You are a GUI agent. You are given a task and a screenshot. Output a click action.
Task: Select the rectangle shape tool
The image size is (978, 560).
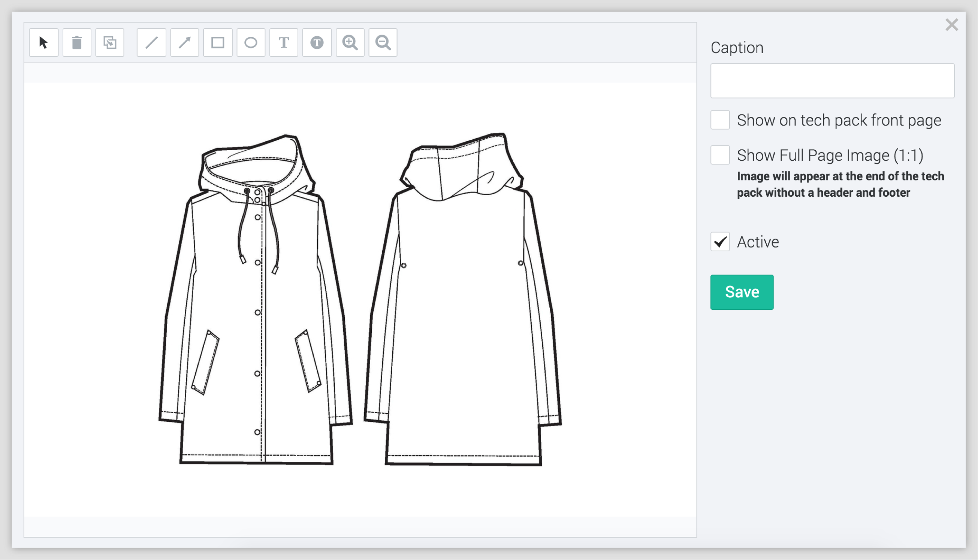218,42
